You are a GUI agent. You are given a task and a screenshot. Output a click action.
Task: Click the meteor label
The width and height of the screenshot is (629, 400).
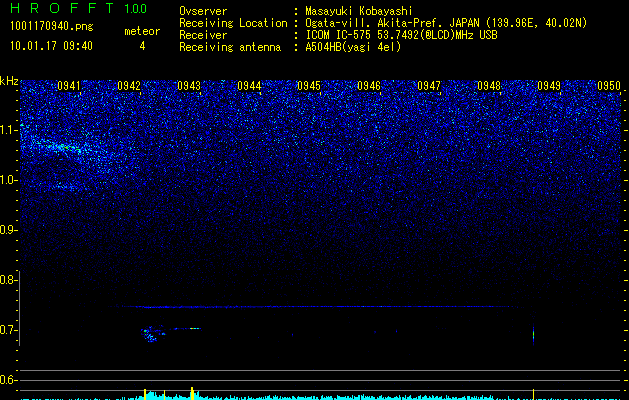coord(142,31)
